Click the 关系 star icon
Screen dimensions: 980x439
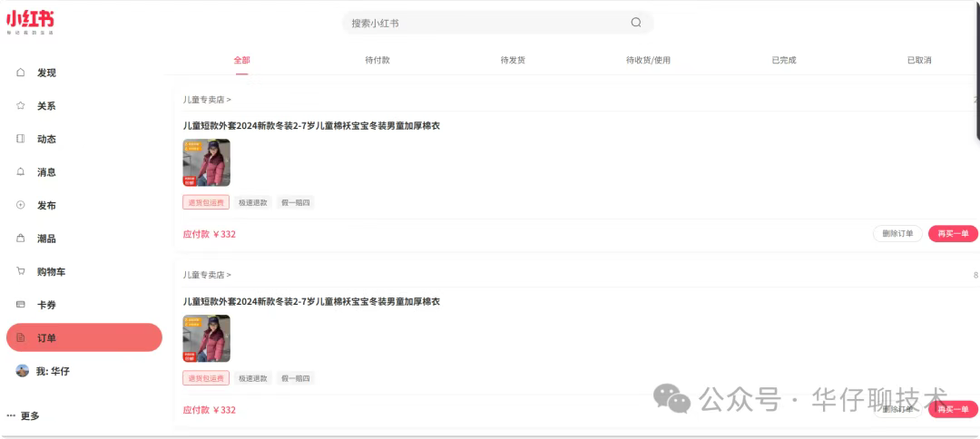21,105
